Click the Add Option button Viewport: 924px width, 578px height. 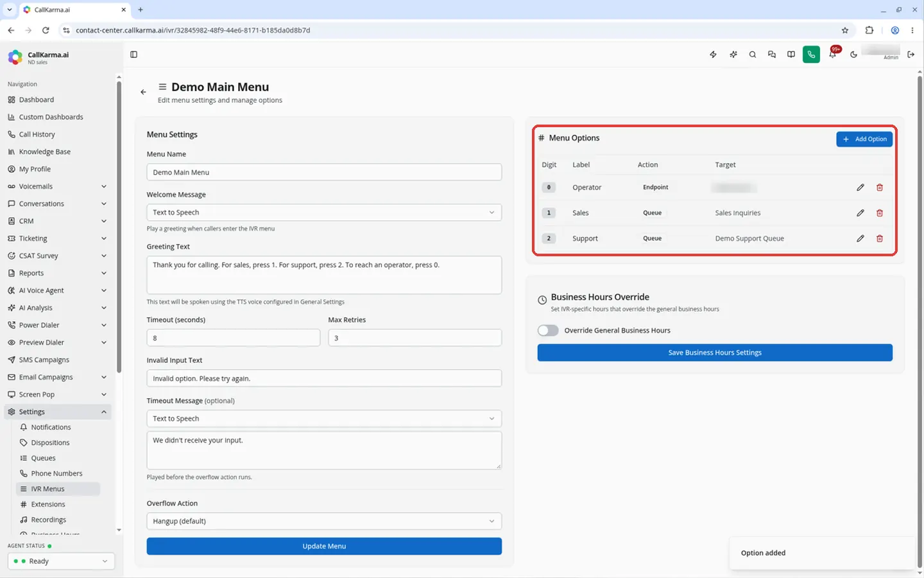(x=864, y=139)
